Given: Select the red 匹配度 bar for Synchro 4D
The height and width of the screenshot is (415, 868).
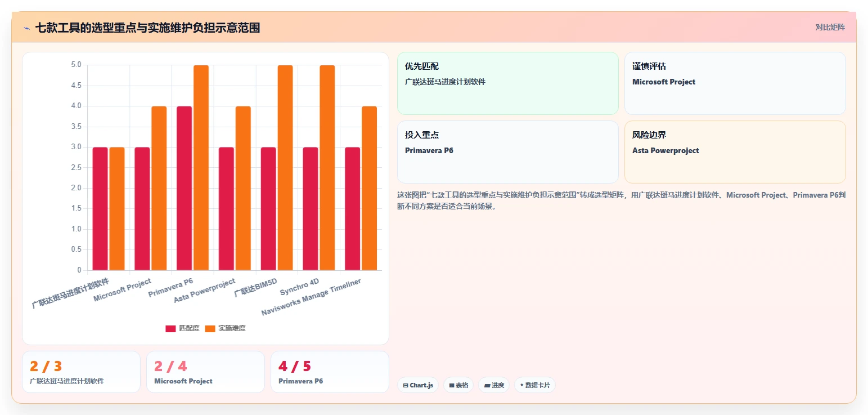Looking at the screenshot, I should tap(311, 208).
